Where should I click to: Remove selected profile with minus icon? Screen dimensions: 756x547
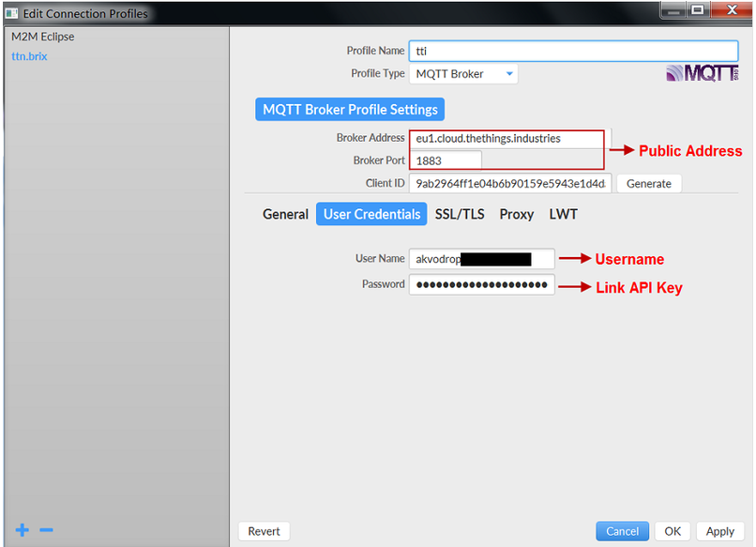click(x=46, y=530)
